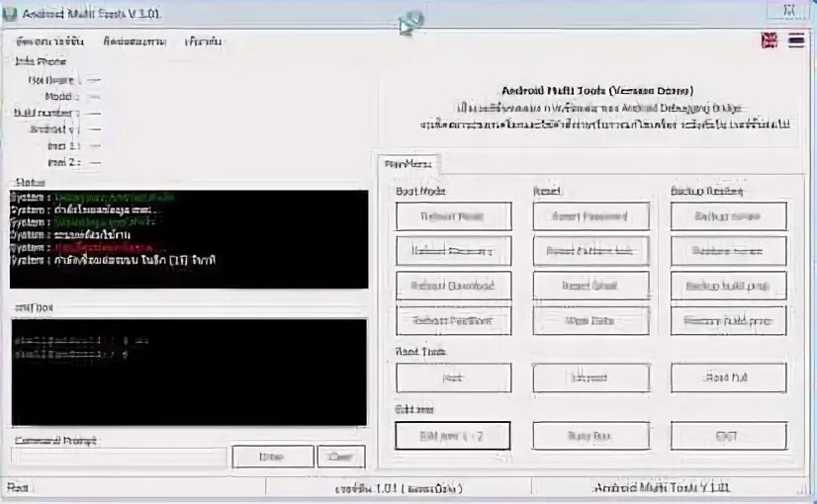Click the Reboot Recovery button
Screen dimensions: 817x504
tap(453, 251)
